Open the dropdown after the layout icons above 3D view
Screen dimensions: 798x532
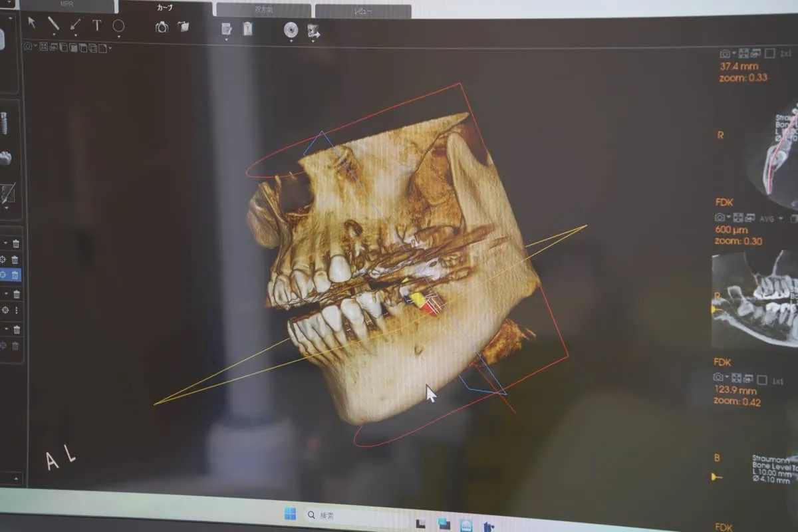click(x=110, y=49)
